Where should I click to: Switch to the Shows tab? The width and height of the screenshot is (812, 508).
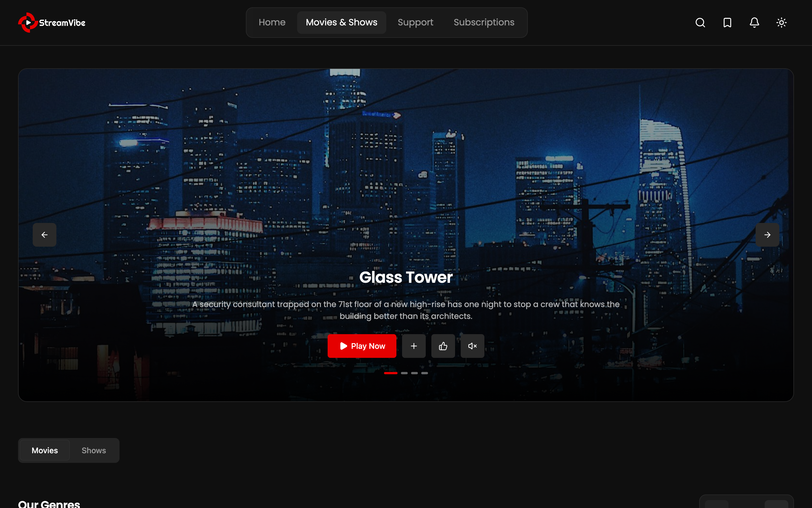coord(94,450)
